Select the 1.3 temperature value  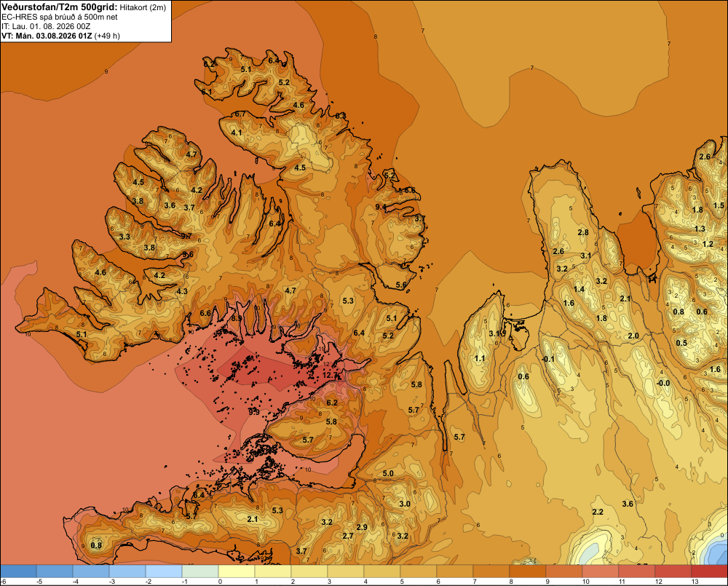[x=700, y=229]
